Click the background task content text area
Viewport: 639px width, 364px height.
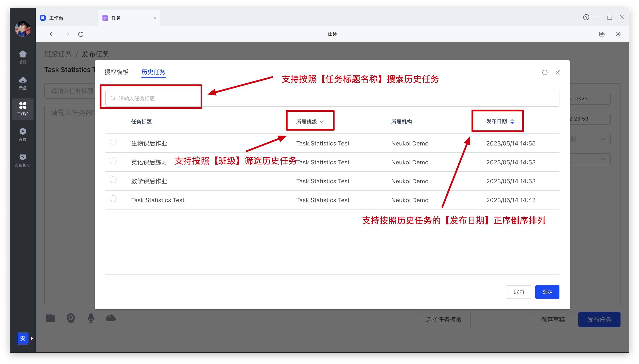pos(70,205)
